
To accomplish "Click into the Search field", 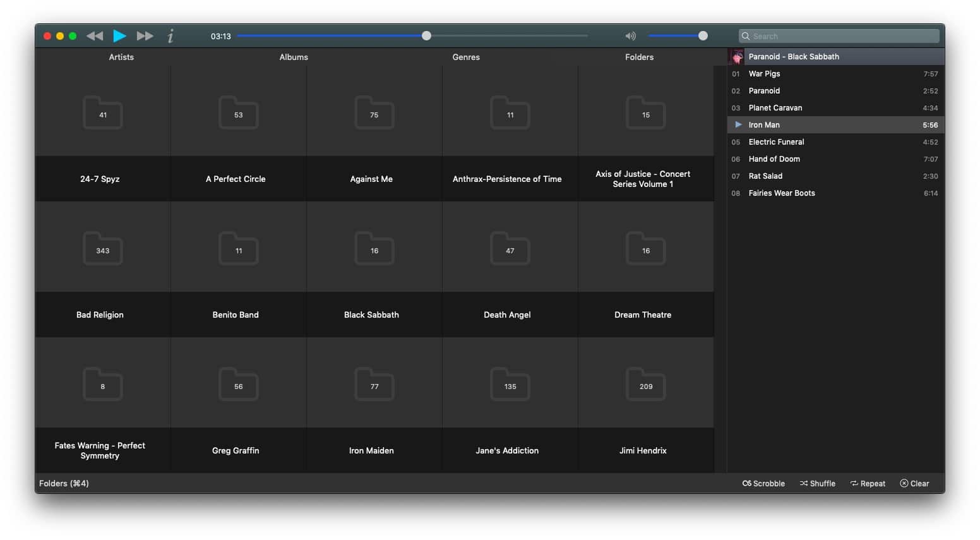I will pyautogui.click(x=839, y=36).
